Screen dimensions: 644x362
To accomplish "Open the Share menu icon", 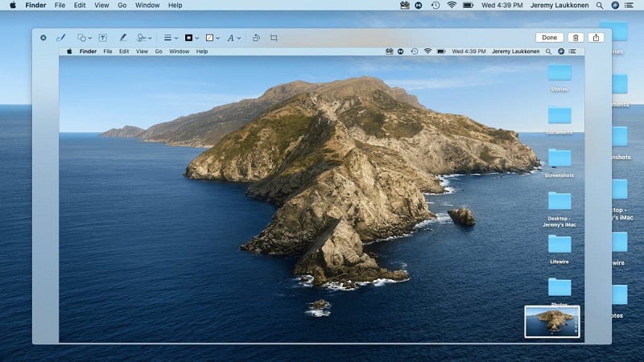I will point(596,38).
